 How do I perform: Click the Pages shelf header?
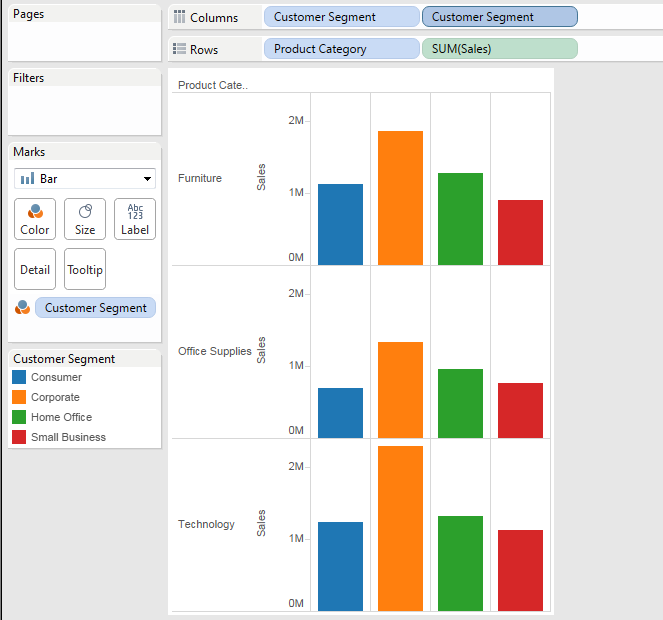28,14
